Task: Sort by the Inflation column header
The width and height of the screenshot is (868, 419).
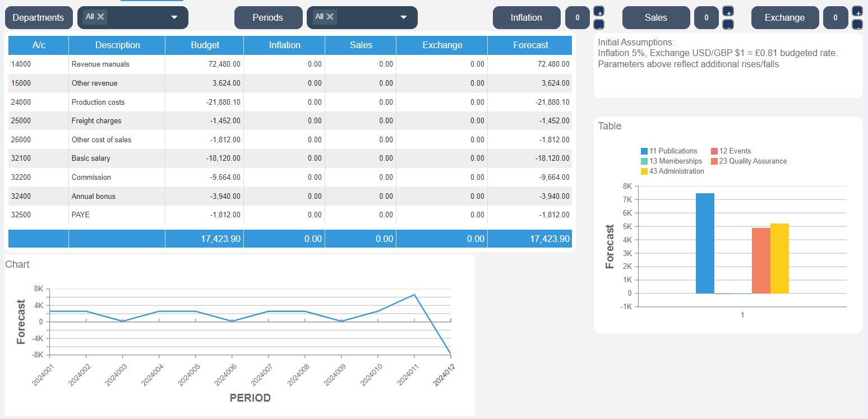Action: coord(284,45)
